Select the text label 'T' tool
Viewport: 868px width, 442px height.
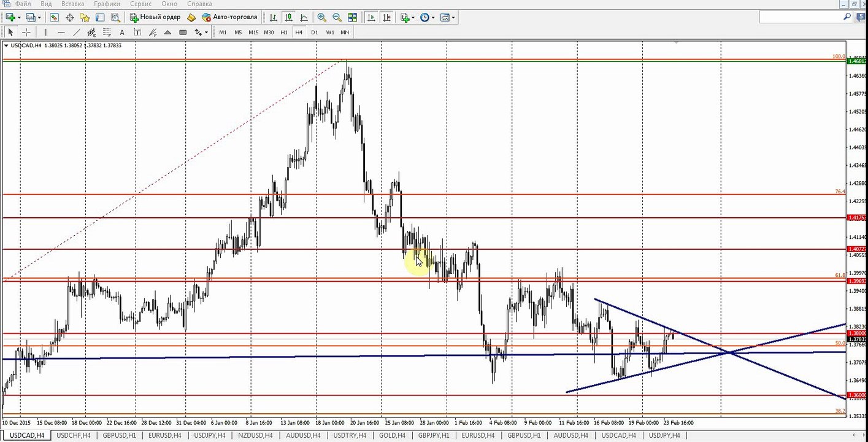click(137, 32)
